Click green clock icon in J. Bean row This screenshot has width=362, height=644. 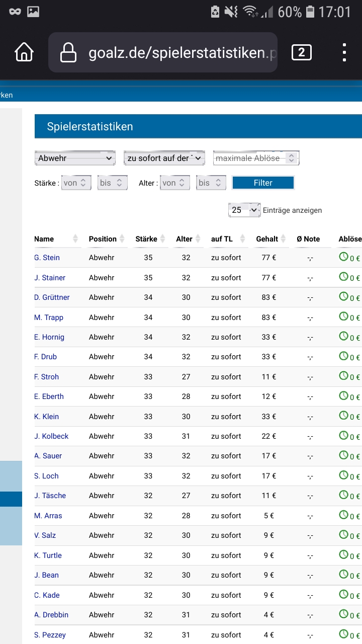pos(343,575)
